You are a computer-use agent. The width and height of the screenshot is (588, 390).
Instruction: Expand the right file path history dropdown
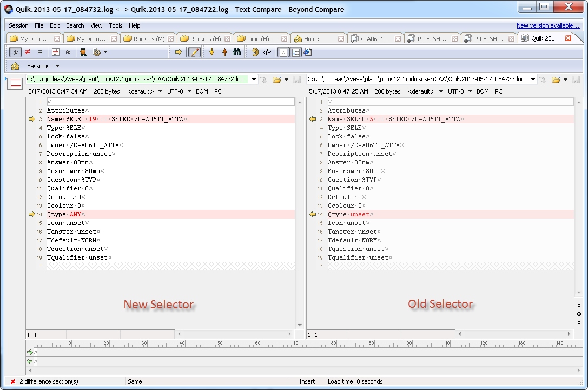(x=533, y=80)
